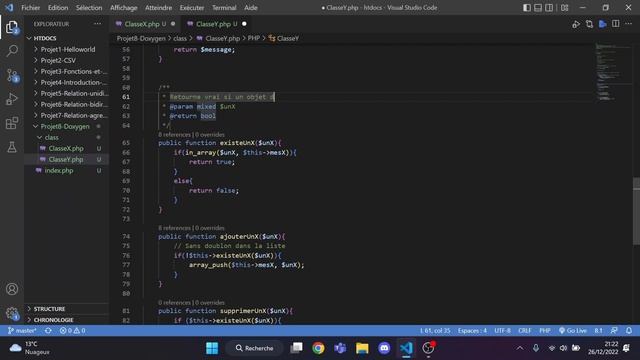Open the Terminal menu

pos(224,8)
